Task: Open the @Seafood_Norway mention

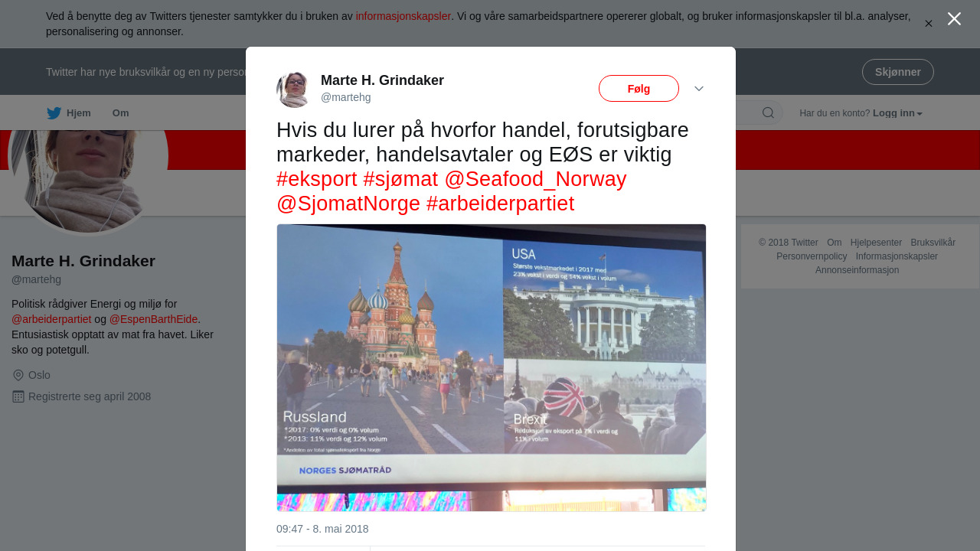Action: click(x=535, y=179)
